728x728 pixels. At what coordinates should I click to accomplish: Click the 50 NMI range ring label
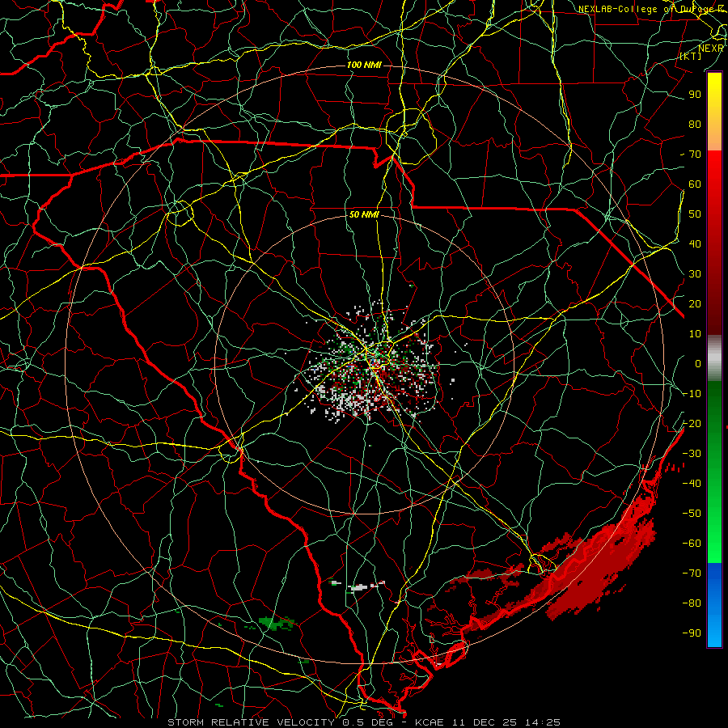(364, 214)
